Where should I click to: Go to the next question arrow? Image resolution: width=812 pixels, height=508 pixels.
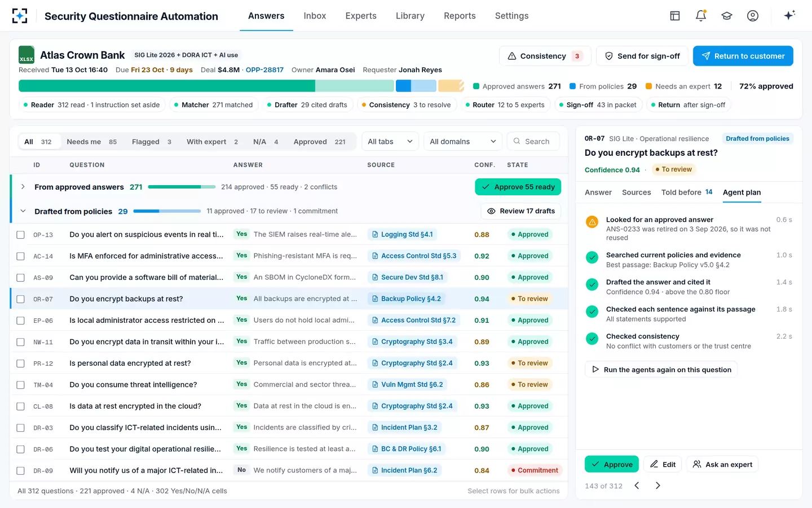click(x=657, y=485)
